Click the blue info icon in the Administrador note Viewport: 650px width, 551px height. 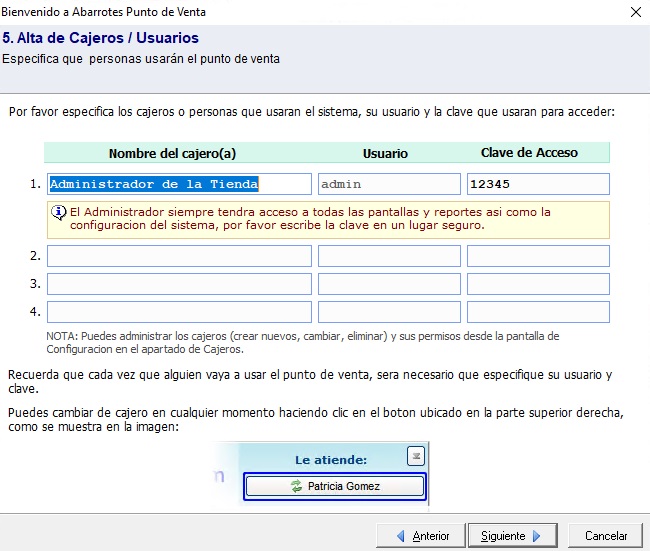pyautogui.click(x=59, y=212)
